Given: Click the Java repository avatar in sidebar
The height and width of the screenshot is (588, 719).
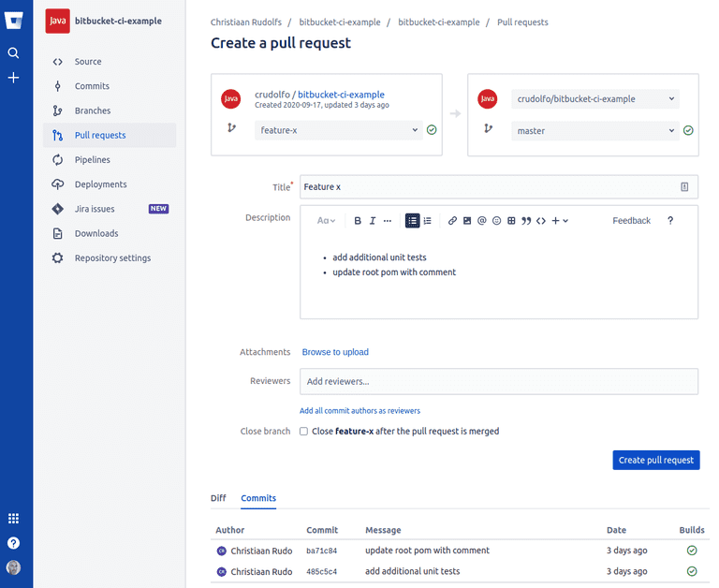Looking at the screenshot, I should (x=57, y=22).
